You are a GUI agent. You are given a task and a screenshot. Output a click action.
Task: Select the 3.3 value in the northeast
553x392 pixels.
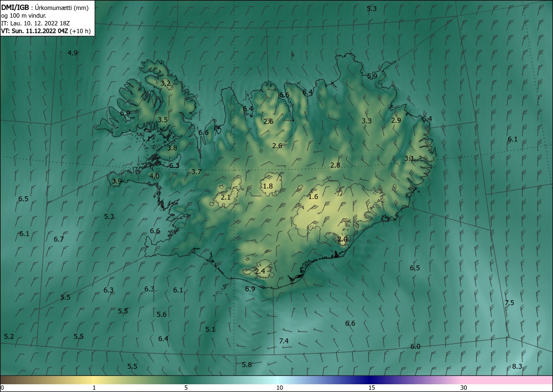(367, 121)
